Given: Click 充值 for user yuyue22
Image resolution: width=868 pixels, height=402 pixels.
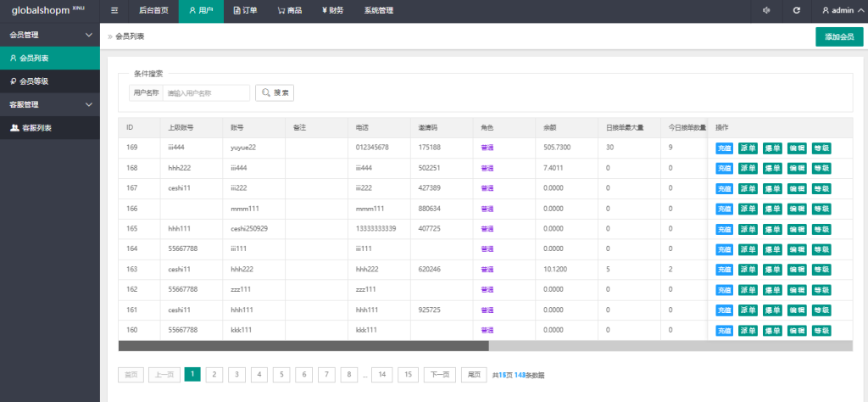Looking at the screenshot, I should tap(724, 148).
